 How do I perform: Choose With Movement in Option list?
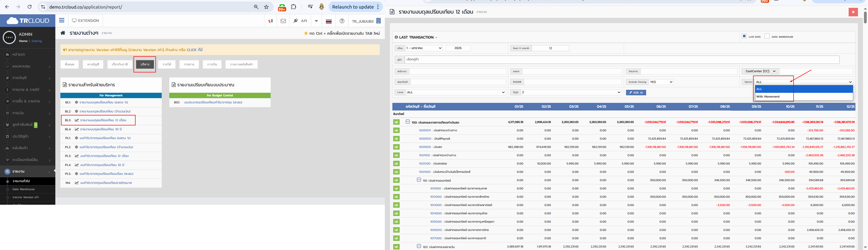[768, 97]
